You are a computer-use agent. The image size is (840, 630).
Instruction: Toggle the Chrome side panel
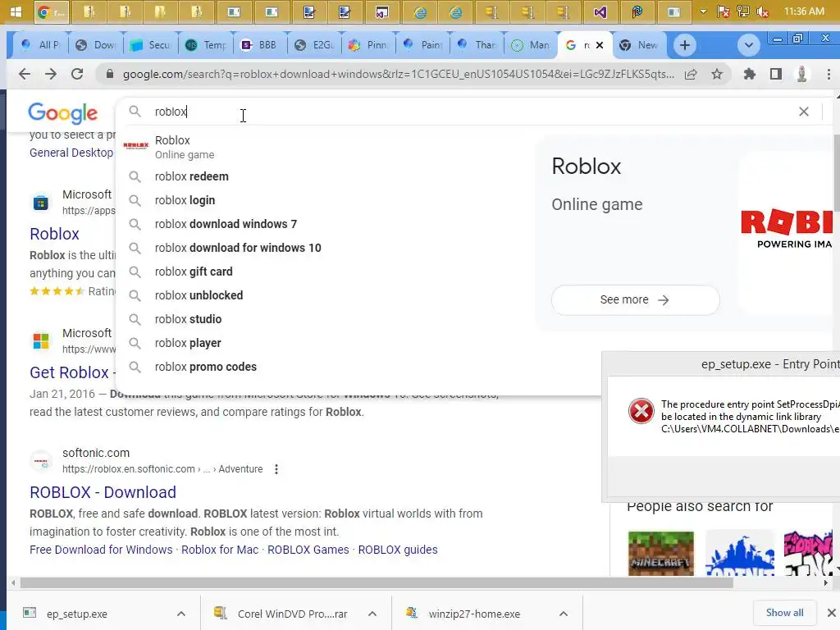pyautogui.click(x=776, y=74)
